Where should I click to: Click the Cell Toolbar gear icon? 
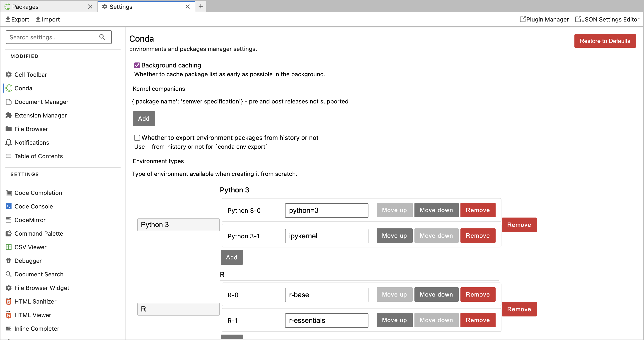click(9, 74)
